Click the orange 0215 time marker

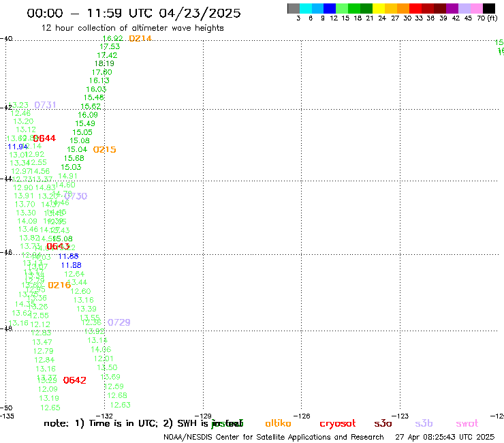pyautogui.click(x=104, y=149)
